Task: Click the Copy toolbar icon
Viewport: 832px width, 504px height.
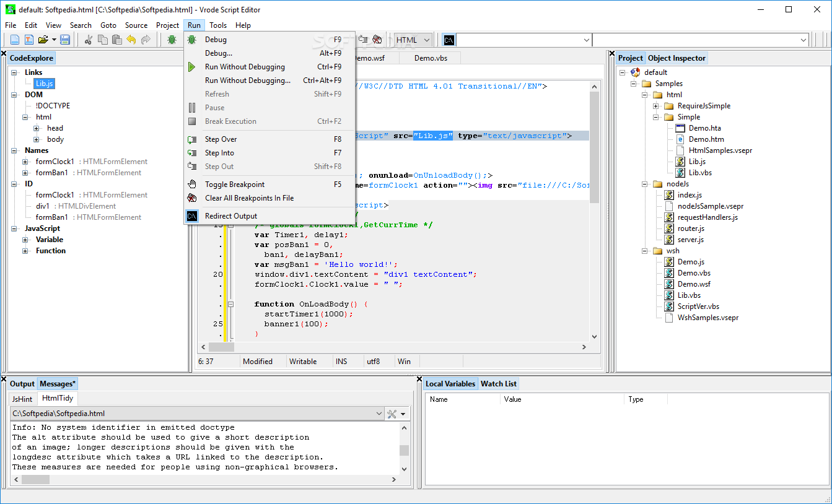Action: 103,40
